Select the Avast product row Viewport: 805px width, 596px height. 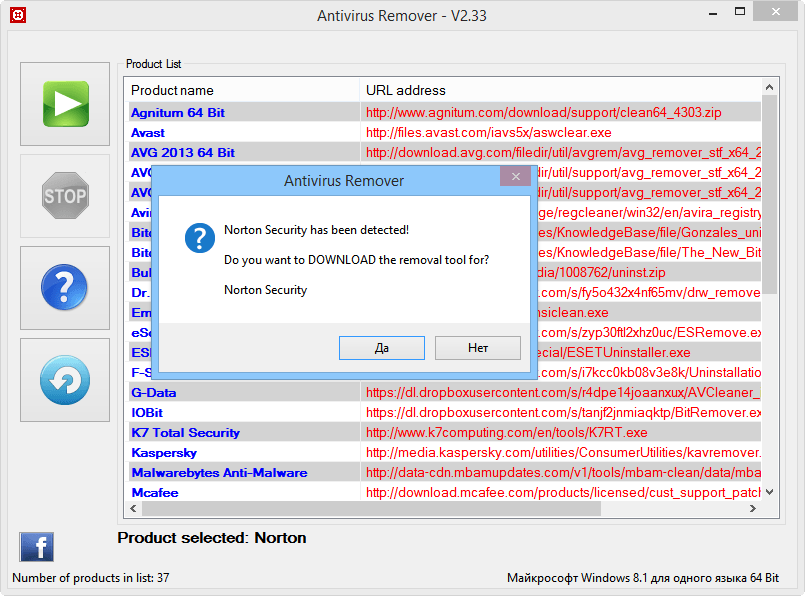point(148,133)
